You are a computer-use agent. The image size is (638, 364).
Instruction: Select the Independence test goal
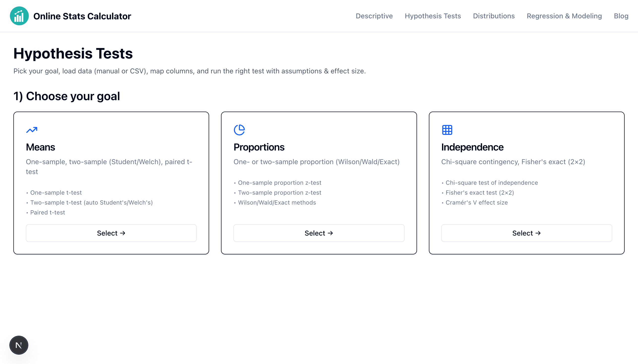click(526, 233)
